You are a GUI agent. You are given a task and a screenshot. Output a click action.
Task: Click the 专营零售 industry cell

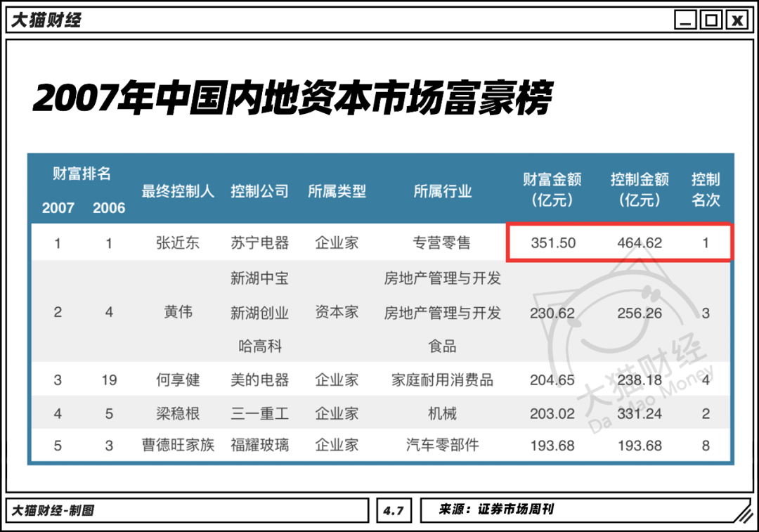[x=441, y=242]
